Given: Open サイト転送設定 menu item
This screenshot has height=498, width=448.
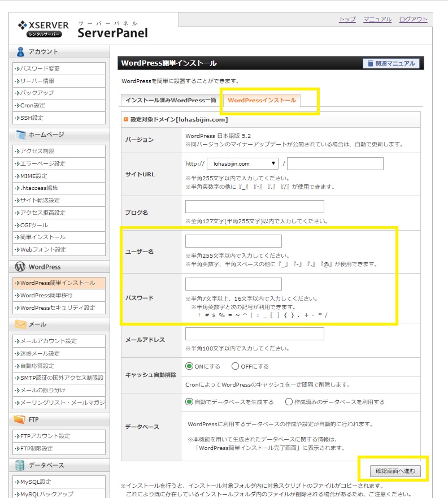Looking at the screenshot, I should pos(59,201).
